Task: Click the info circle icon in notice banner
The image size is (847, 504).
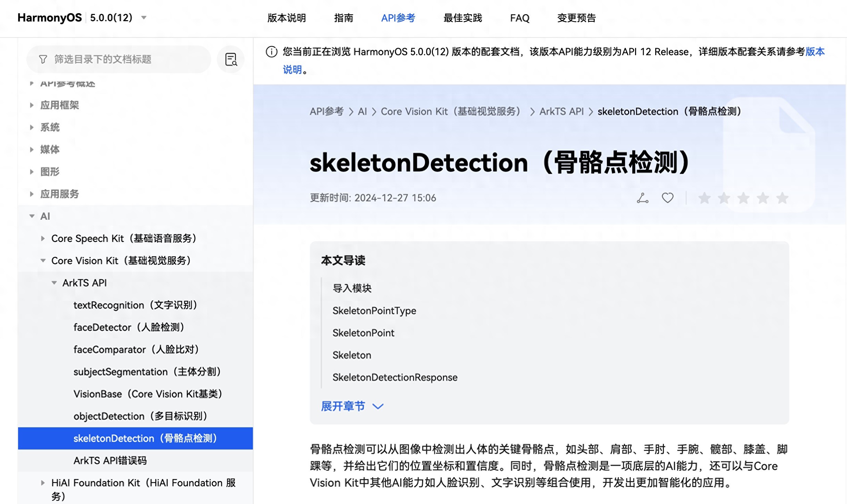Action: [271, 52]
